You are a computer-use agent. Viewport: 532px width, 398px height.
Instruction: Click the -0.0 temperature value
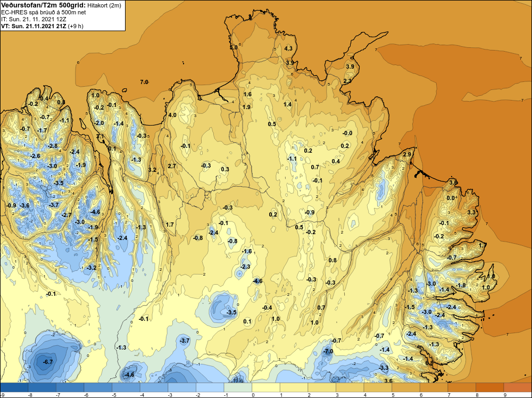click(347, 134)
